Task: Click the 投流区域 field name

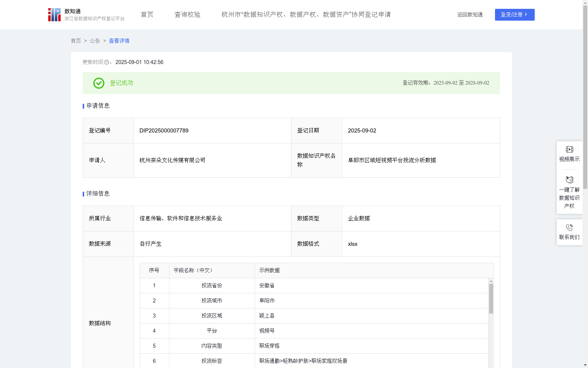Action: click(x=212, y=316)
